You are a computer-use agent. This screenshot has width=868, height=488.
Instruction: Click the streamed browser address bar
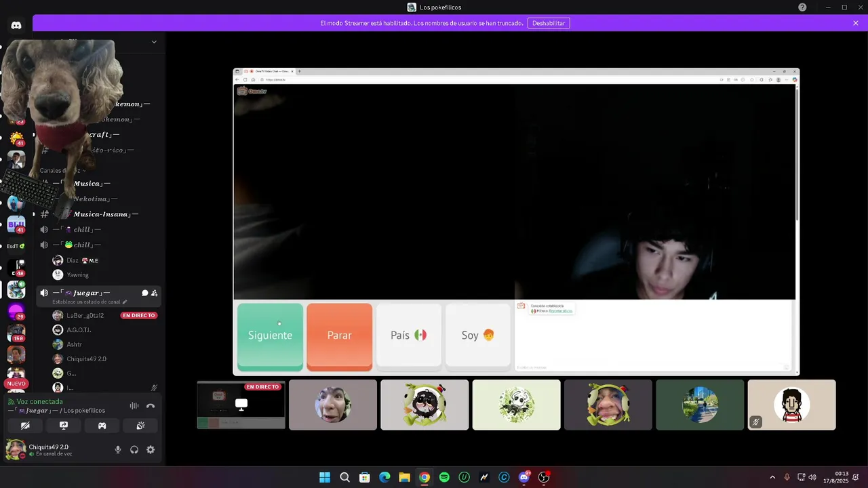click(x=488, y=79)
